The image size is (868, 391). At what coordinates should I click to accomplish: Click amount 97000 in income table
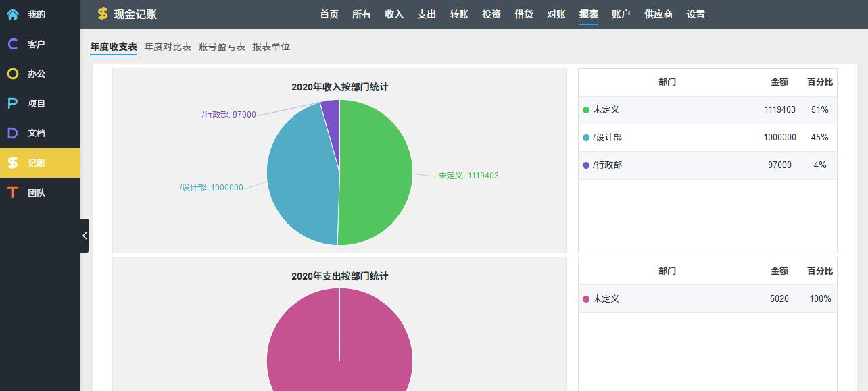pyautogui.click(x=780, y=165)
